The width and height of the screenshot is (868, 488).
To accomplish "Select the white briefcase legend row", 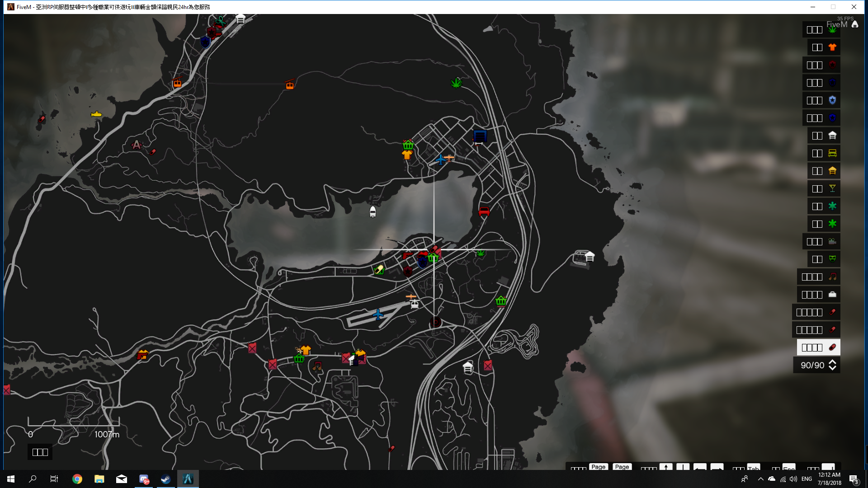I will 819,294.
